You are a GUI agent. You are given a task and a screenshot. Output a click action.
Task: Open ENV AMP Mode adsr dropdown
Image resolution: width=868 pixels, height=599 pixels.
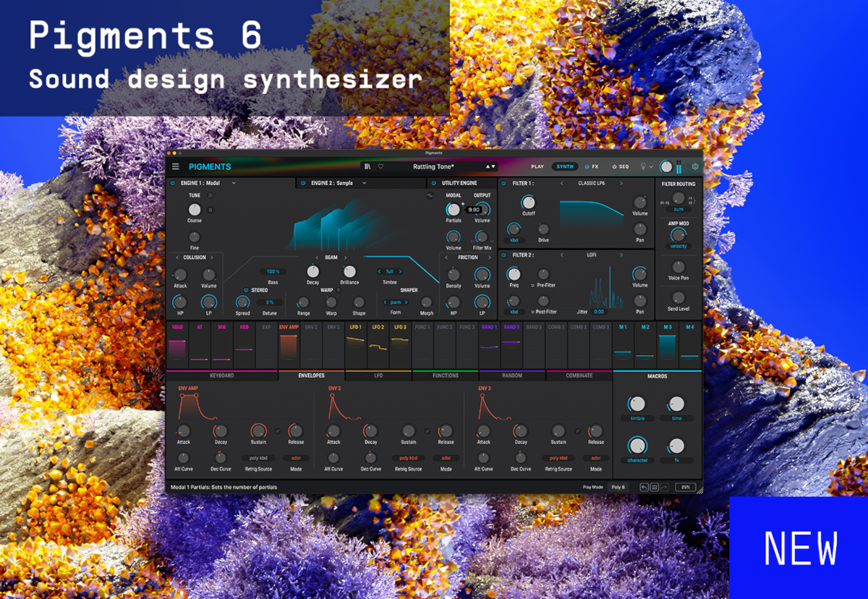(x=296, y=458)
